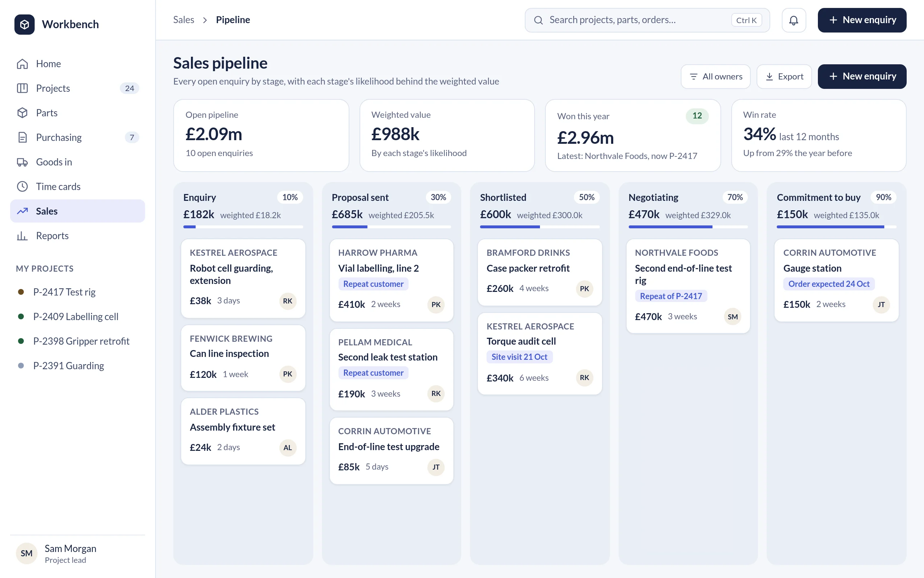
Task: Open the Can line inspection card
Action: tap(243, 358)
